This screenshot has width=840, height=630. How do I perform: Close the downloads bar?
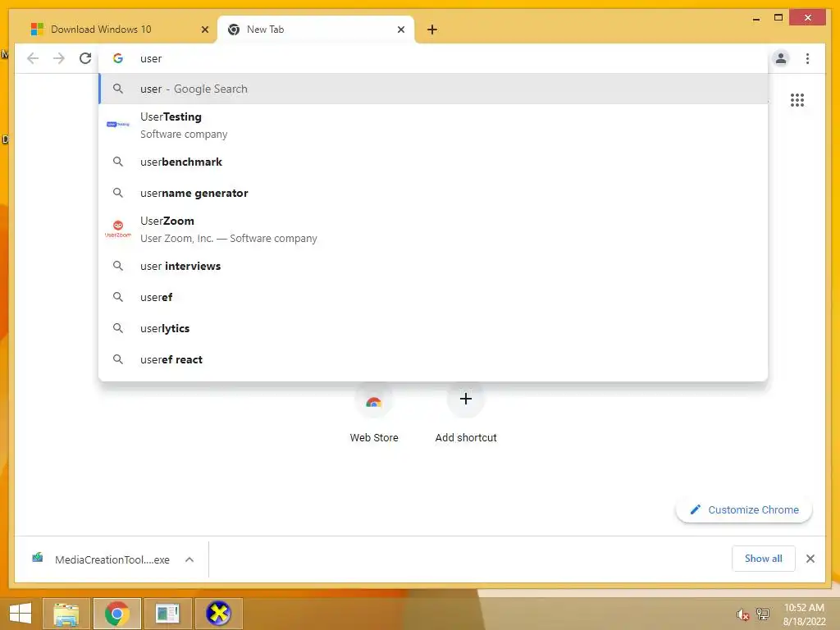click(x=810, y=559)
